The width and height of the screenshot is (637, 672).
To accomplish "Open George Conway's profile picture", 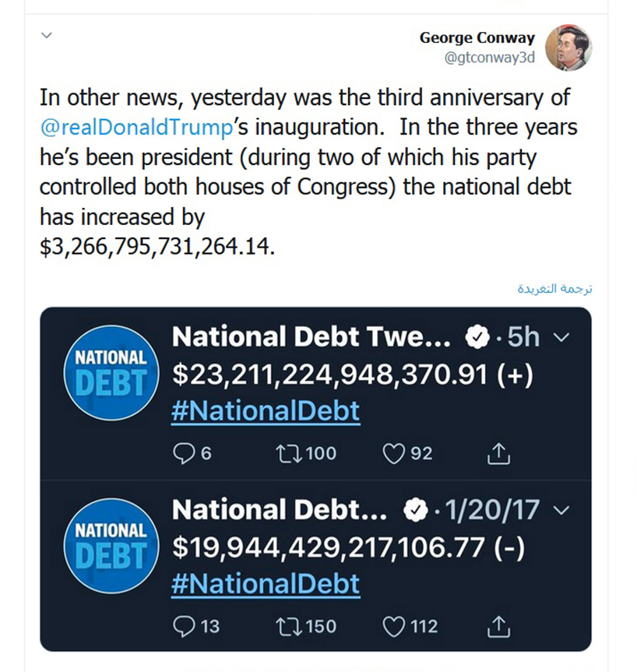I will [568, 47].
